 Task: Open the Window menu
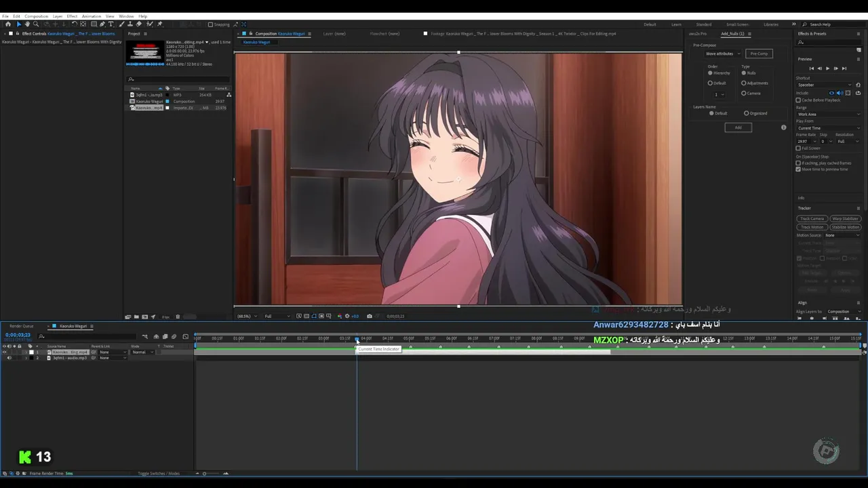click(x=126, y=16)
